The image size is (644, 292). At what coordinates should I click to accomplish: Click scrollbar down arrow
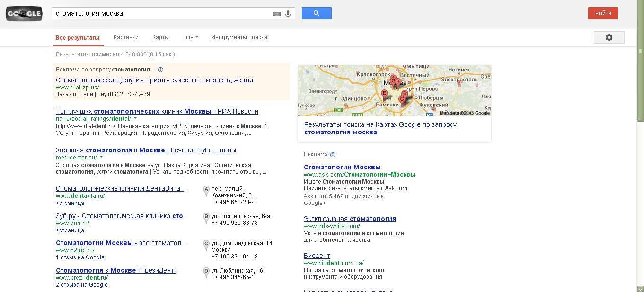coord(640,289)
